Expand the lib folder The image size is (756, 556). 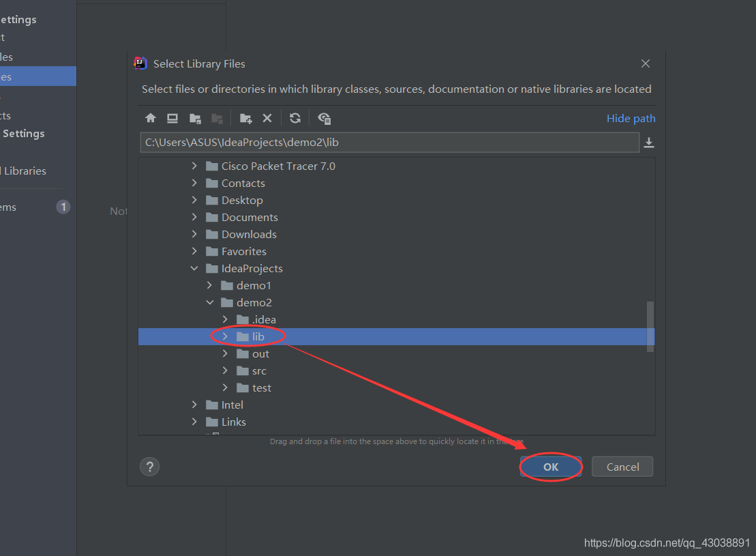225,336
